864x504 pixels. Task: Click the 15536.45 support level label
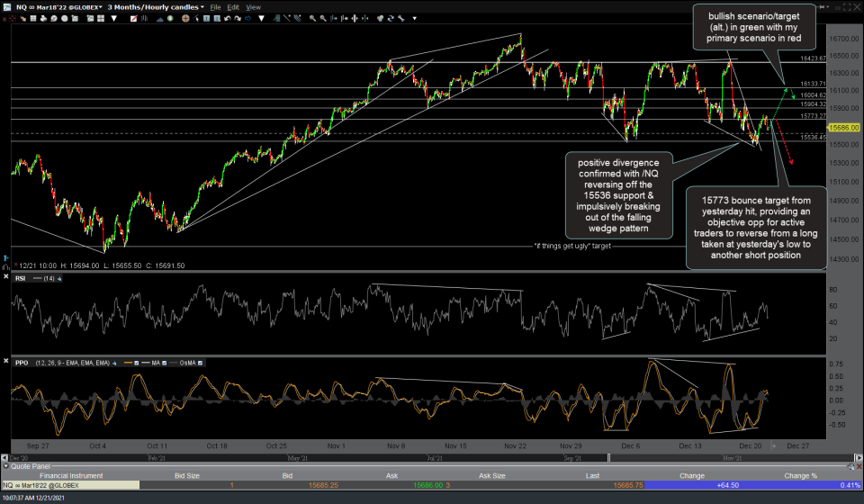[814, 137]
